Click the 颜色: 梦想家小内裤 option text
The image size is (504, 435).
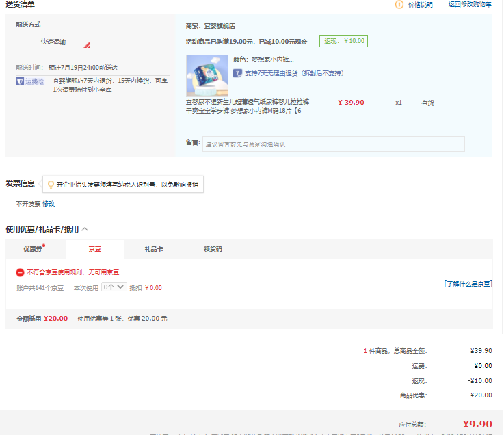coord(263,60)
